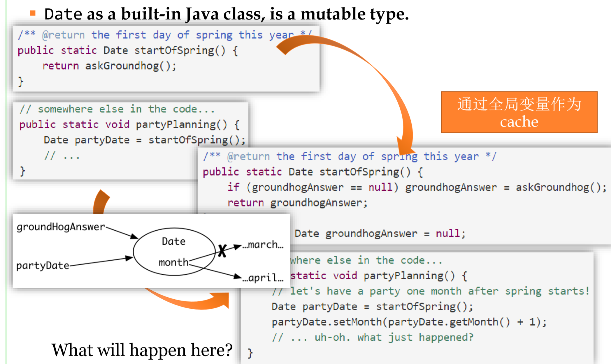Screen dimensions: 611x364
Task: Click the comment '// somewhere else in the code...'
Action: click(x=117, y=109)
